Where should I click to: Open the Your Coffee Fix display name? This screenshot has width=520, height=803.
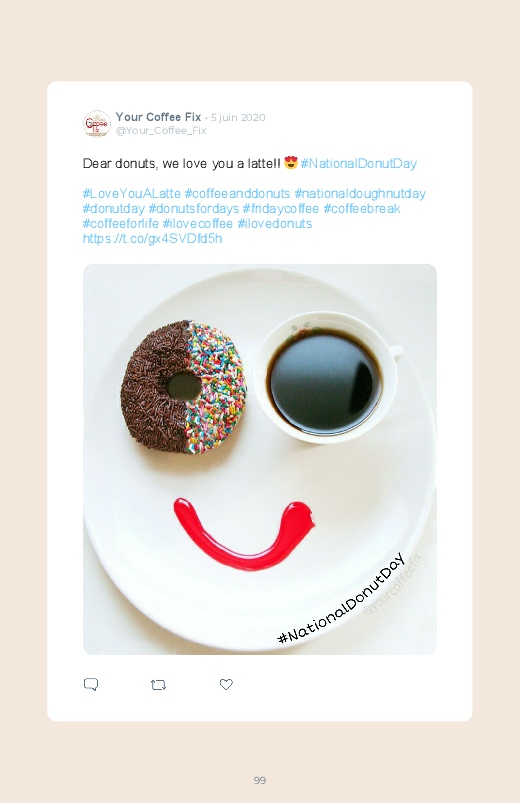tap(158, 117)
